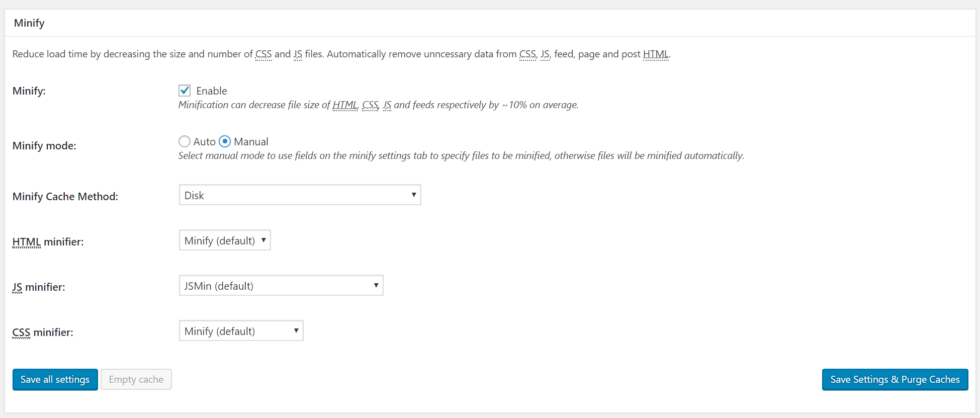Click the arrow icon on JS minifier select

[x=376, y=285]
